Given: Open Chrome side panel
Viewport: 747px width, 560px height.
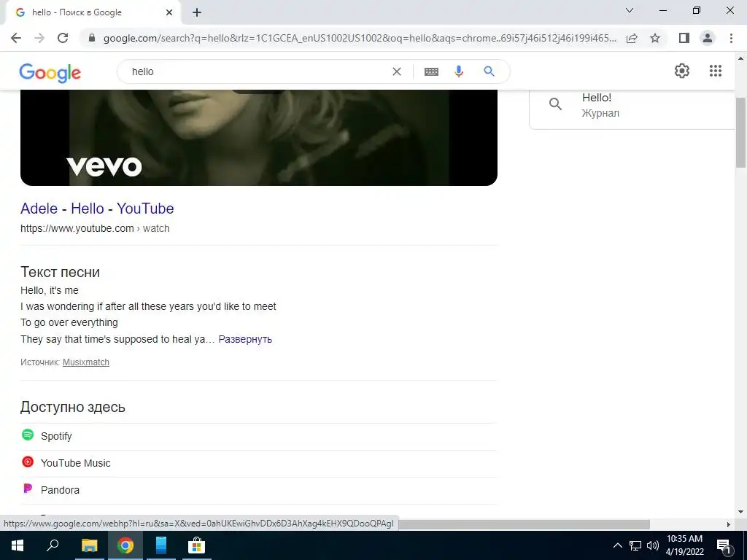Looking at the screenshot, I should tap(684, 38).
